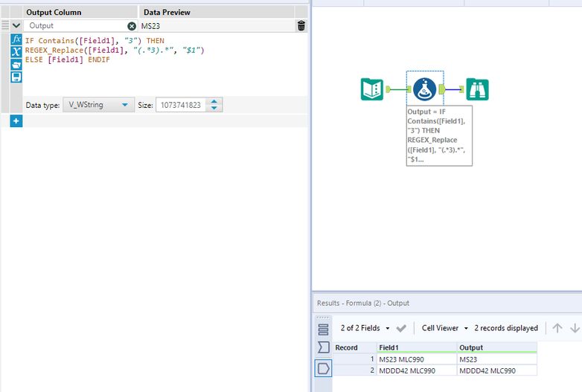Apply field selection with checkmark icon
The image size is (582, 392).
point(401,328)
